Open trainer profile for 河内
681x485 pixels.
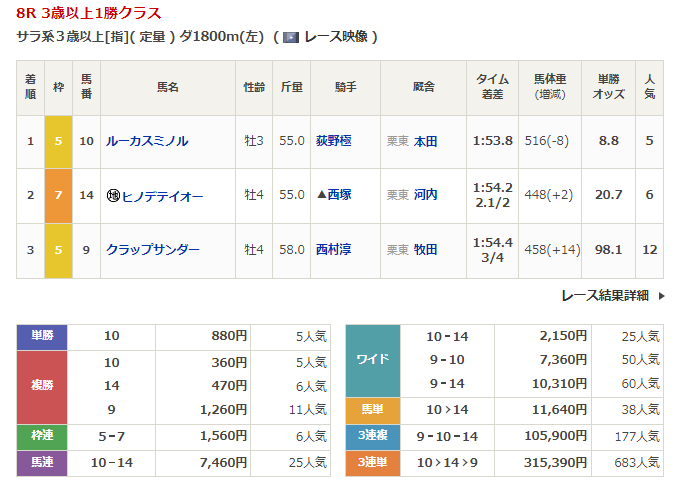click(x=426, y=196)
